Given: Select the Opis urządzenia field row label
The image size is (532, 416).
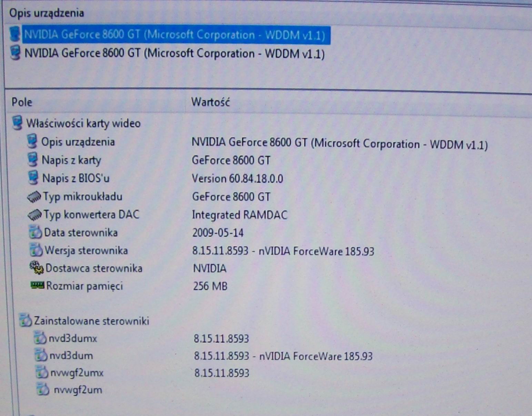Looking at the screenshot, I should [78, 142].
